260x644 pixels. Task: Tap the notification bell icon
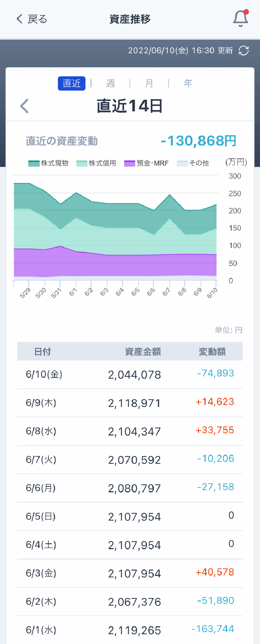[x=240, y=19]
